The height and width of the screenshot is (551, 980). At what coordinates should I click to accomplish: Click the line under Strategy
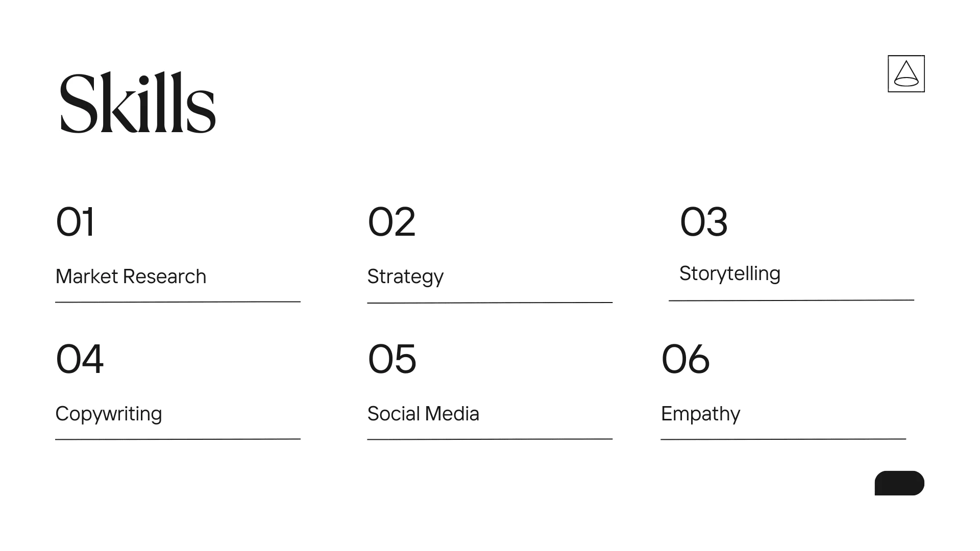[489, 303]
